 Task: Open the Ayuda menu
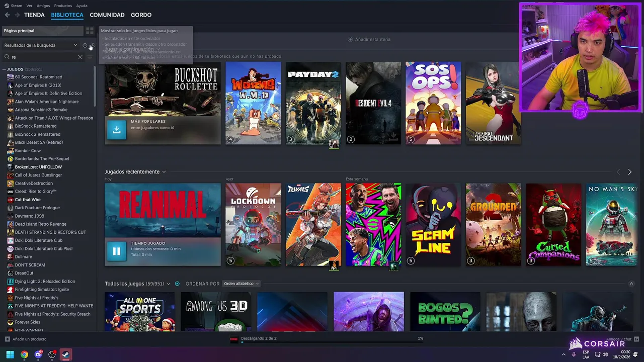tap(82, 6)
